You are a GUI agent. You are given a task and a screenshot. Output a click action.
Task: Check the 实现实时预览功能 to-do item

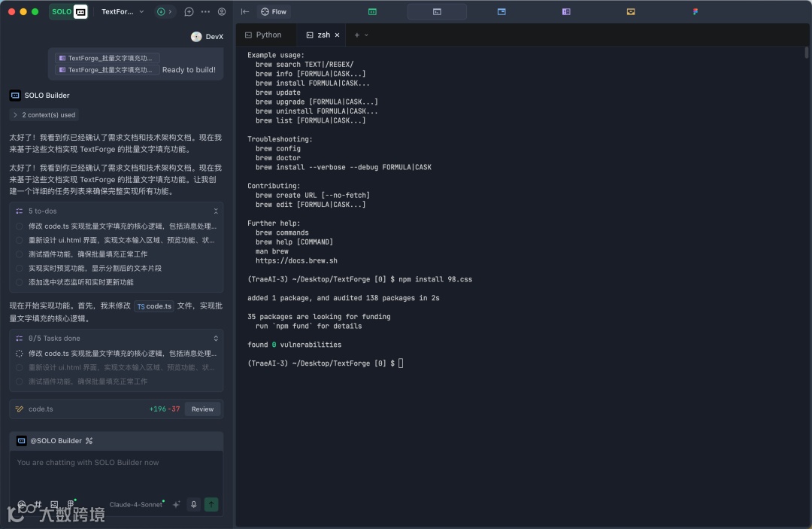tap(19, 268)
